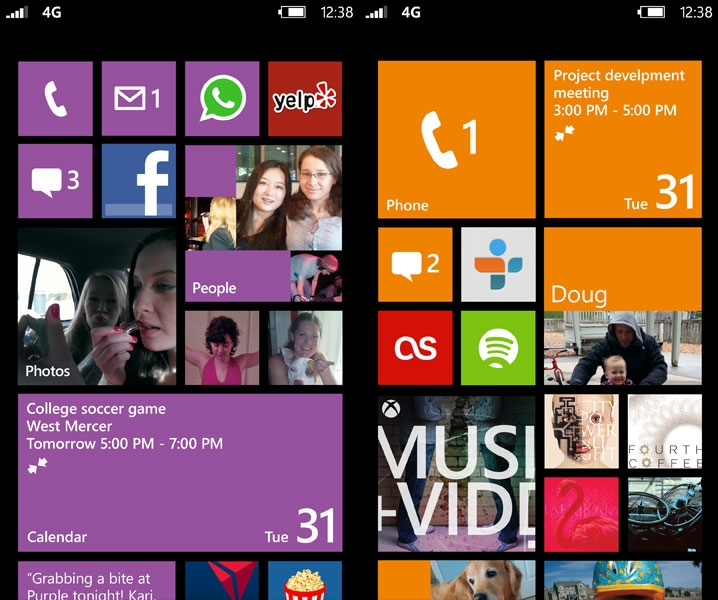Open the Doug contact tile
Viewport: 718px width, 600px height.
(x=623, y=306)
